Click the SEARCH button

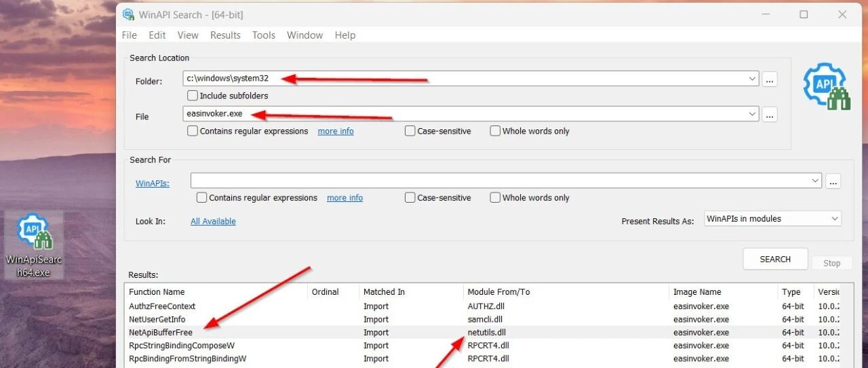(x=775, y=259)
